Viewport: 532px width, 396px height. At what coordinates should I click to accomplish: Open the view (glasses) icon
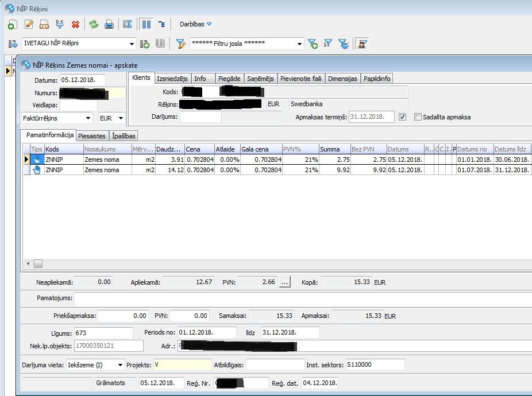[44, 25]
